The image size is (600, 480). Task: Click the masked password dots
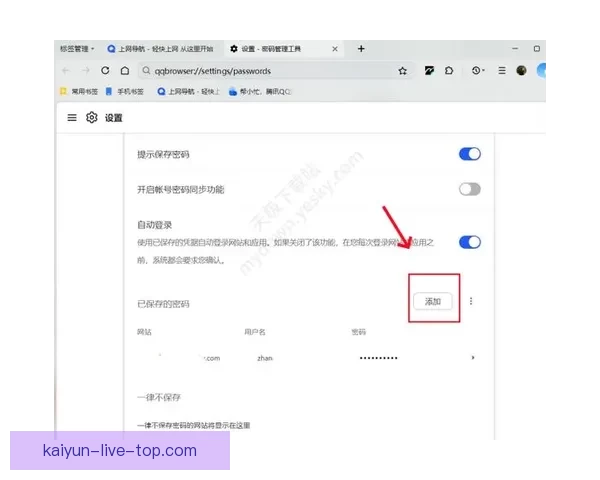pyautogui.click(x=378, y=358)
